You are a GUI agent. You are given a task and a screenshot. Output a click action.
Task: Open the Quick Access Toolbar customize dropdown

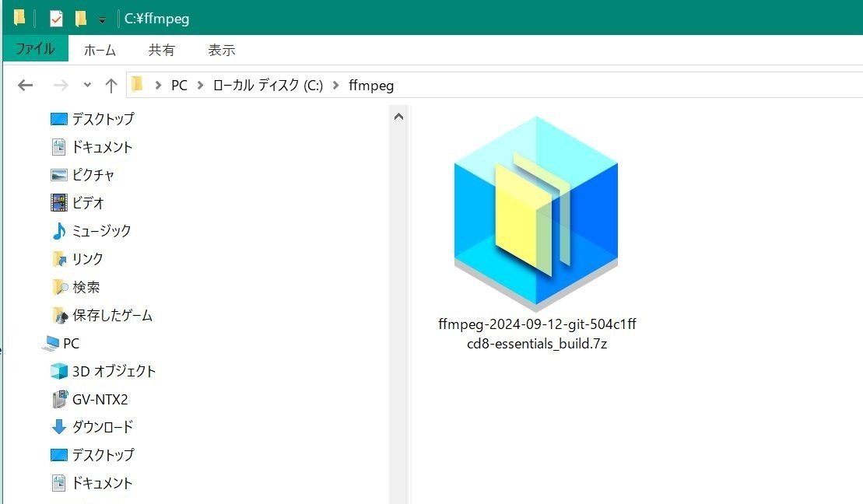click(103, 19)
